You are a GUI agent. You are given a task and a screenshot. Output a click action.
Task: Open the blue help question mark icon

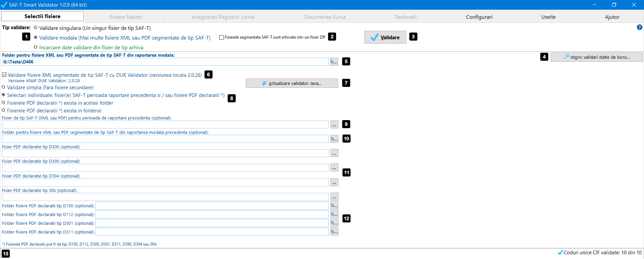tap(639, 27)
